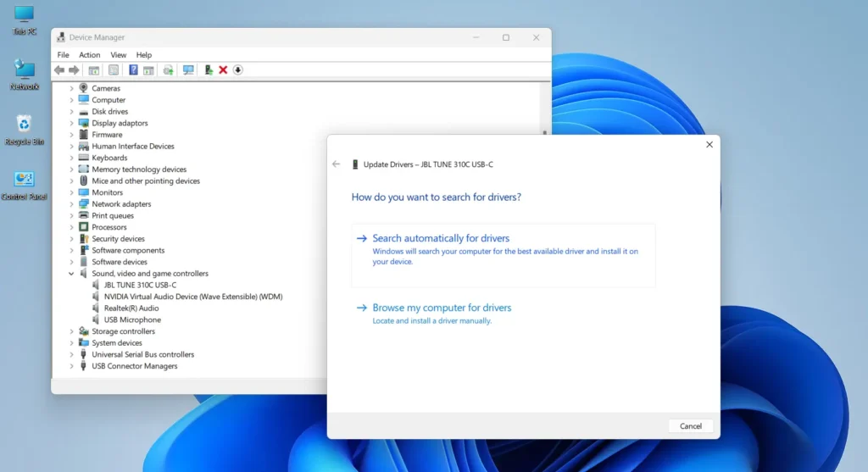This screenshot has width=868, height=472.
Task: Click the device icon beside Update Drivers title
Action: [x=355, y=164]
